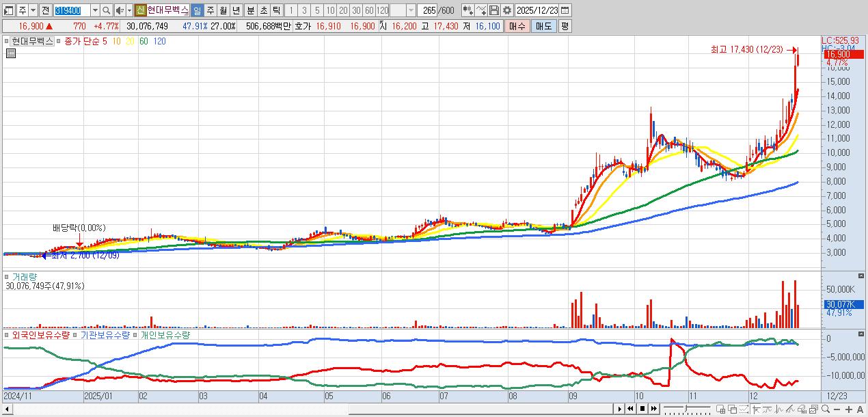The image size is (868, 417).
Task: Click the minus zoom-out icon
Action: [837, 409]
